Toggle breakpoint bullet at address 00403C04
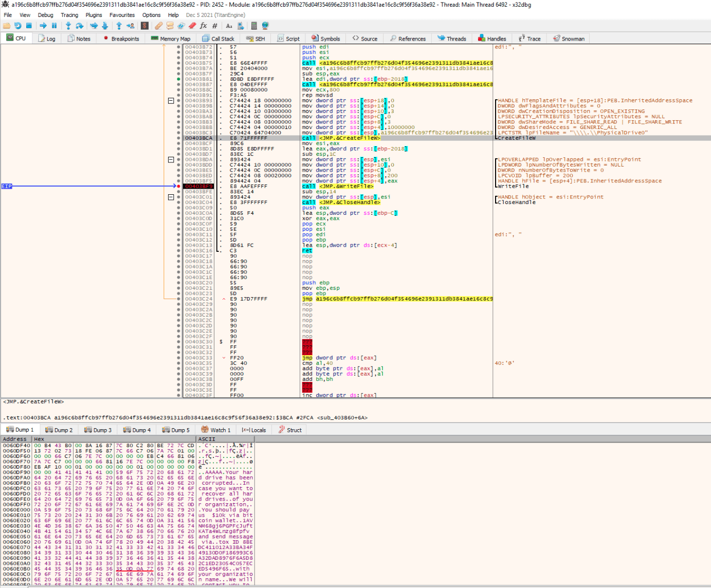This screenshot has width=711, height=588. pyautogui.click(x=179, y=203)
